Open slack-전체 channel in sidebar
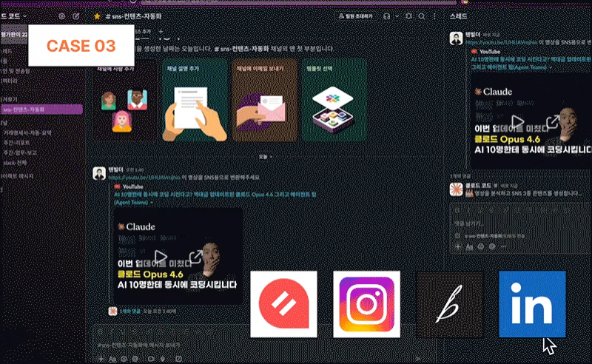 15,163
